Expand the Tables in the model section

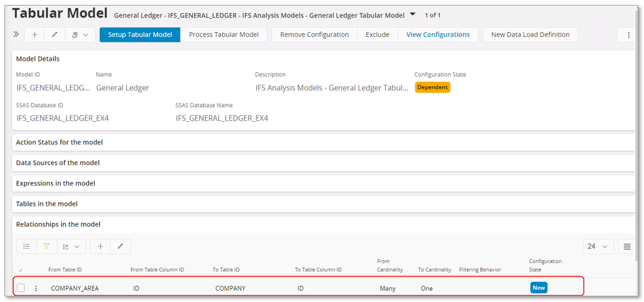click(x=46, y=203)
